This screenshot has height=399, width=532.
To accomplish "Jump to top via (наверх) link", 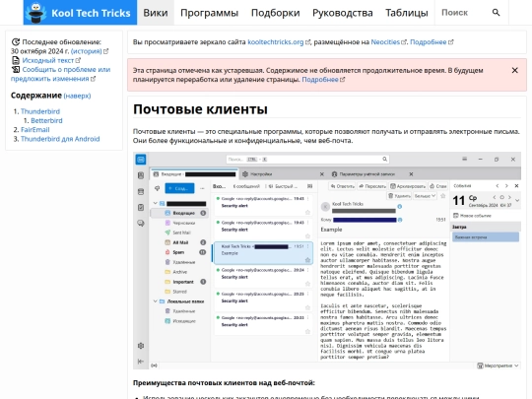I will tap(77, 96).
